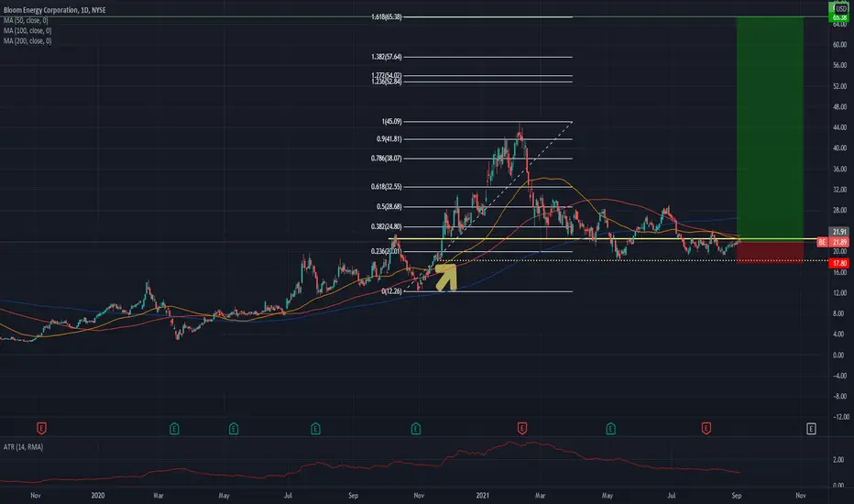
Task: Click the green 65.38 target price label
Action: click(x=838, y=17)
